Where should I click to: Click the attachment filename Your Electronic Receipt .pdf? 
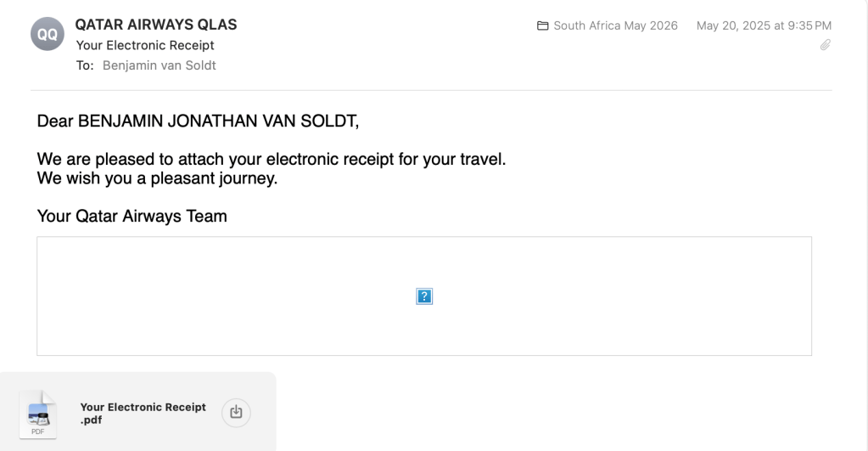click(143, 413)
